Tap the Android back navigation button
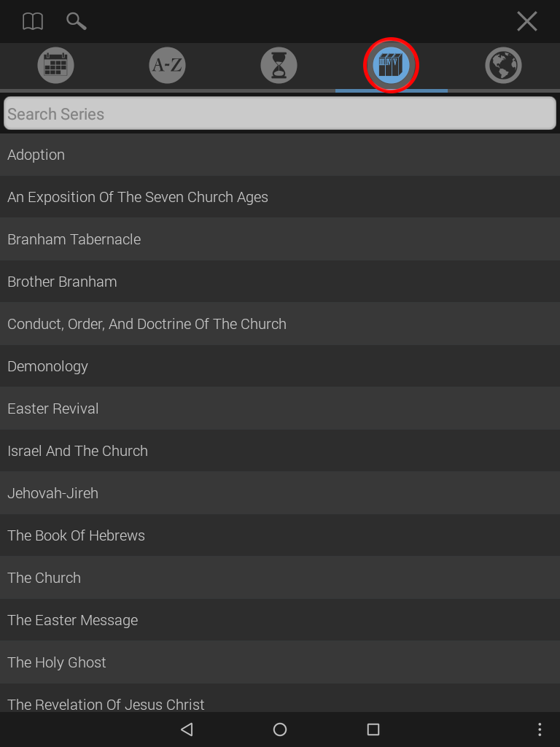Image resolution: width=560 pixels, height=747 pixels. click(x=187, y=729)
